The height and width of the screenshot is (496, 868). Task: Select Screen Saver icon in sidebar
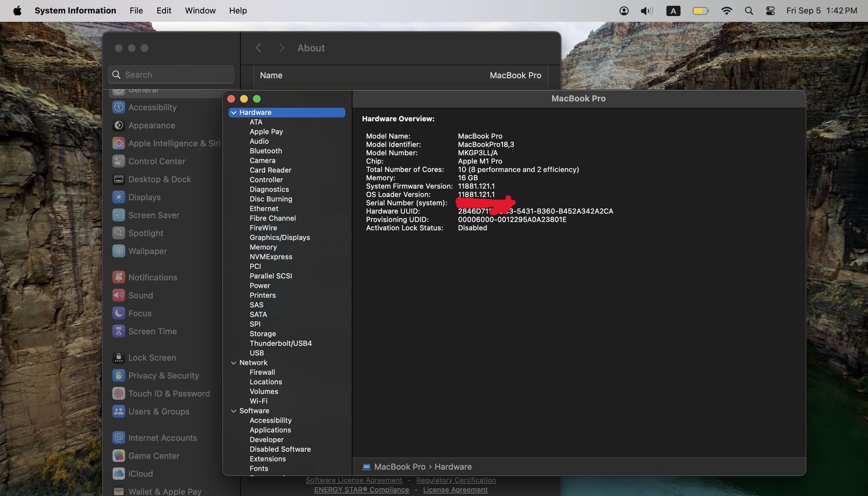click(x=119, y=215)
